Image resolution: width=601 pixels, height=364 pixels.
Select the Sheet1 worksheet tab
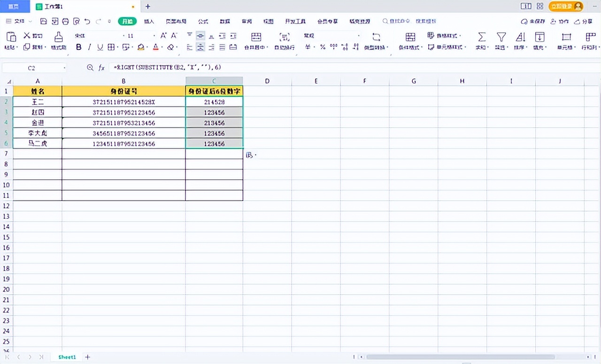click(67, 357)
